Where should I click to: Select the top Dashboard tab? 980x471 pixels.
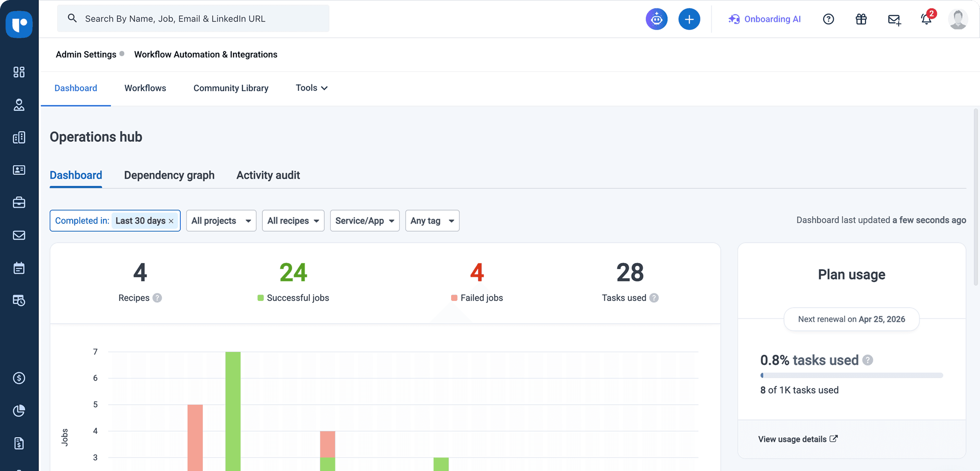point(76,88)
